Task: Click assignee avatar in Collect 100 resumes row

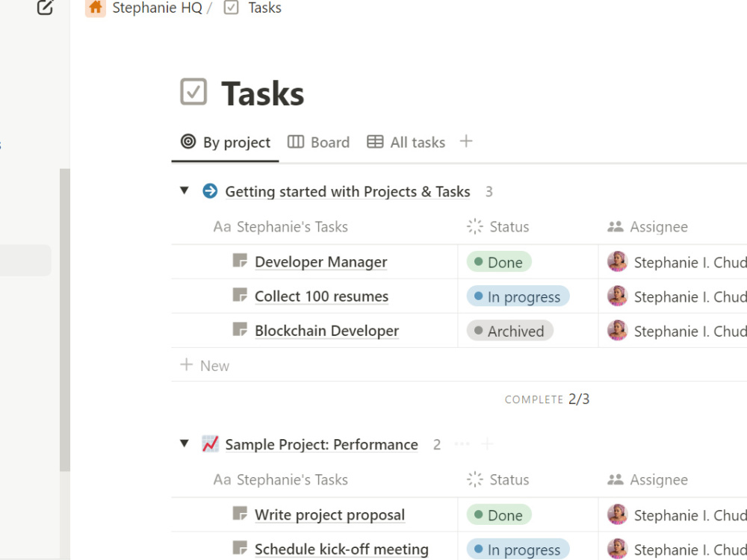Action: point(618,296)
